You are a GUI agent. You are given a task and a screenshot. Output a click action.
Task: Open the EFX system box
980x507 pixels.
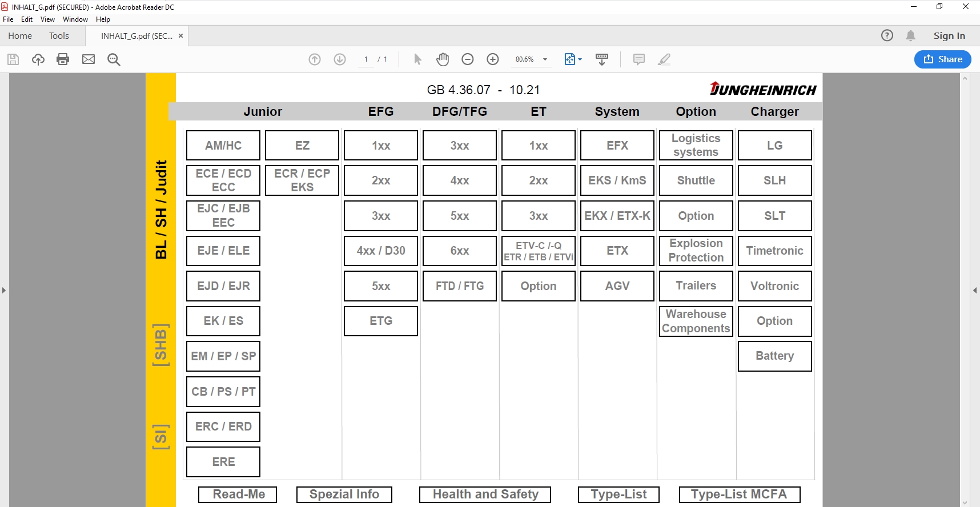click(617, 146)
